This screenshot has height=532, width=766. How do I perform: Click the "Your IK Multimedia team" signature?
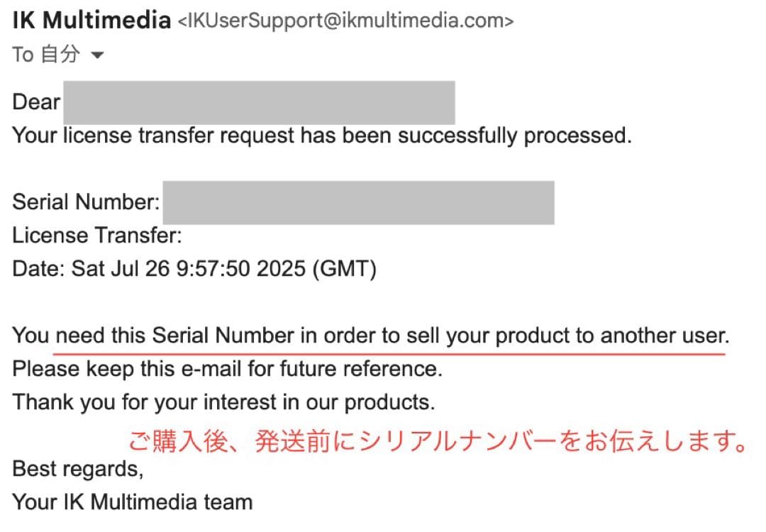pyautogui.click(x=133, y=502)
